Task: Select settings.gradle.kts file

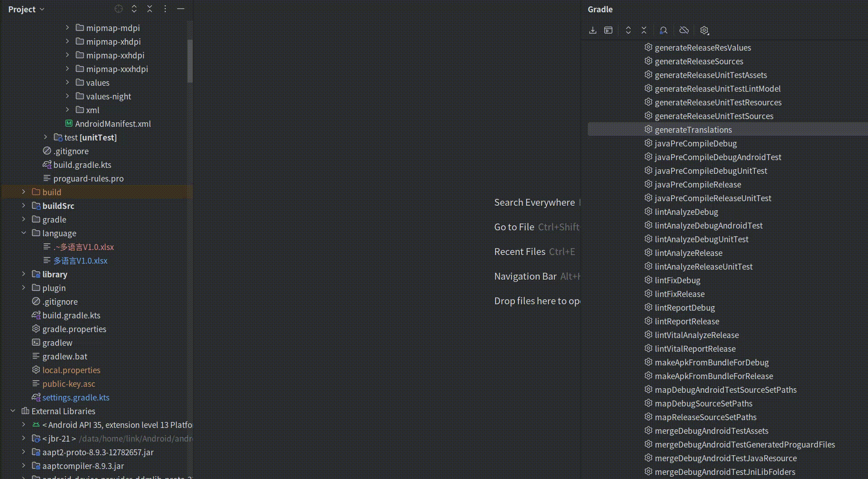Action: tap(76, 397)
